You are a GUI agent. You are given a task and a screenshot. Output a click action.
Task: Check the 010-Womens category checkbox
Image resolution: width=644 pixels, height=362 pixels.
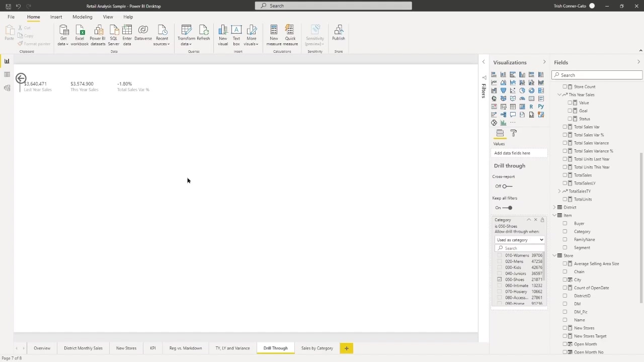coord(500,255)
